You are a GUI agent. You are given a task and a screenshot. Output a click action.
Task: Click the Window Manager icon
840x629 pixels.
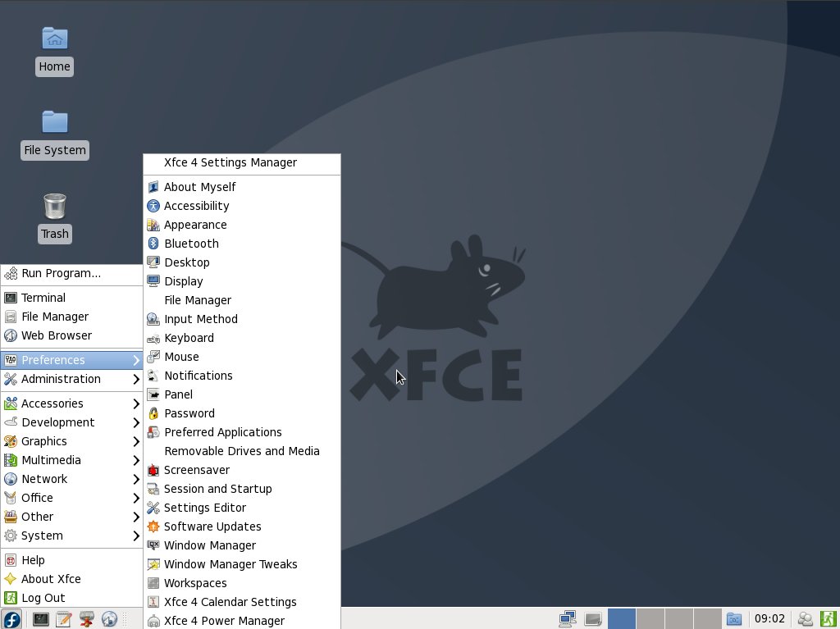(x=153, y=545)
